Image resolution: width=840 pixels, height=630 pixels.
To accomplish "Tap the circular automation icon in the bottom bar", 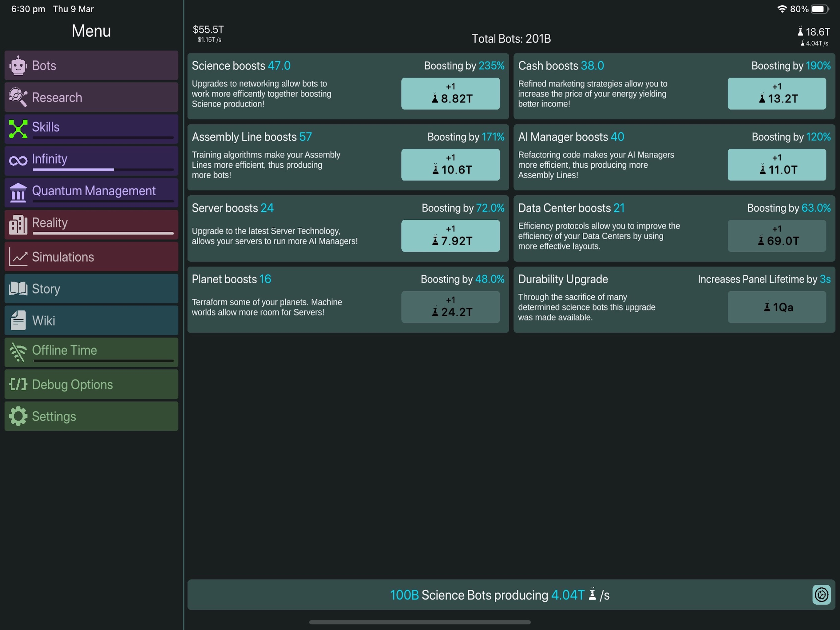I will pyautogui.click(x=821, y=594).
